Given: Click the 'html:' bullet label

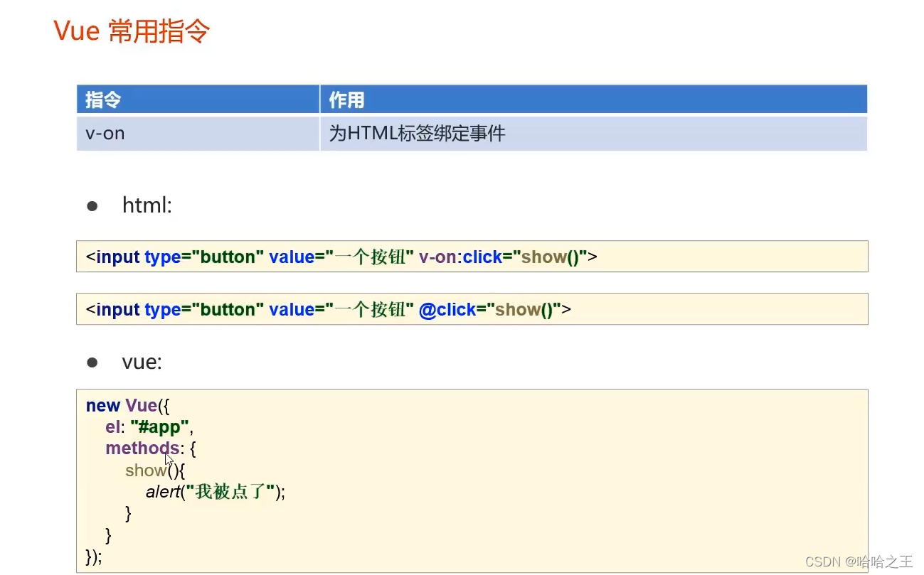Looking at the screenshot, I should coord(147,206).
